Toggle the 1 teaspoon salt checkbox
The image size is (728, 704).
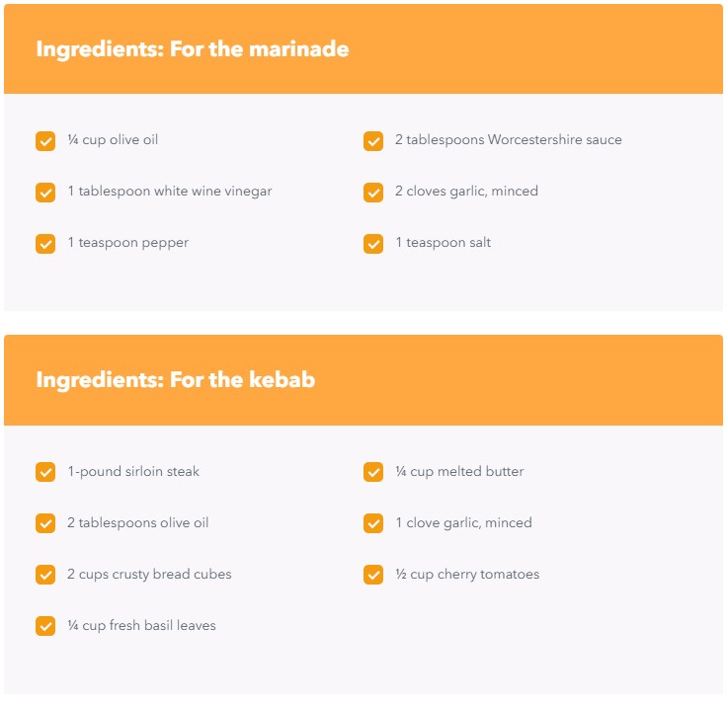373,244
